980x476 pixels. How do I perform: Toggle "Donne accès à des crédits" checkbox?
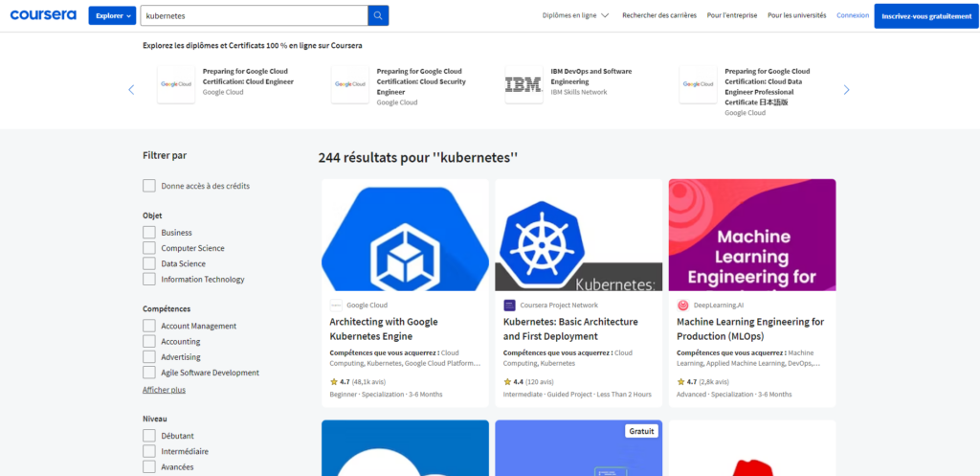coord(148,186)
